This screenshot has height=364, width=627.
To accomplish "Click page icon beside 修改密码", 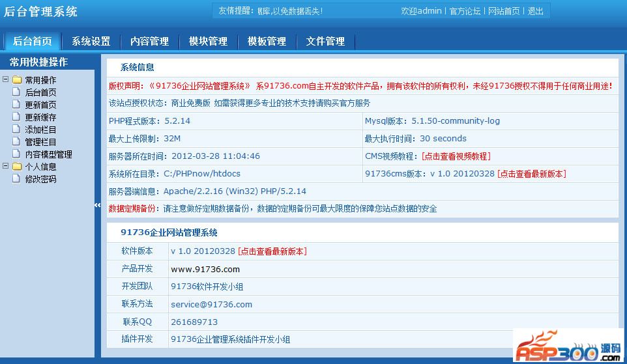I will click(16, 178).
